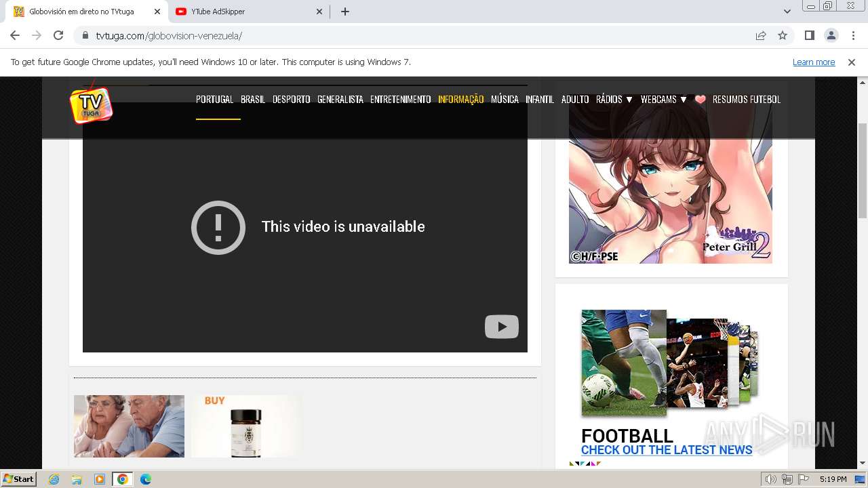Click the share page icon
The height and width of the screenshot is (488, 868).
point(761,36)
